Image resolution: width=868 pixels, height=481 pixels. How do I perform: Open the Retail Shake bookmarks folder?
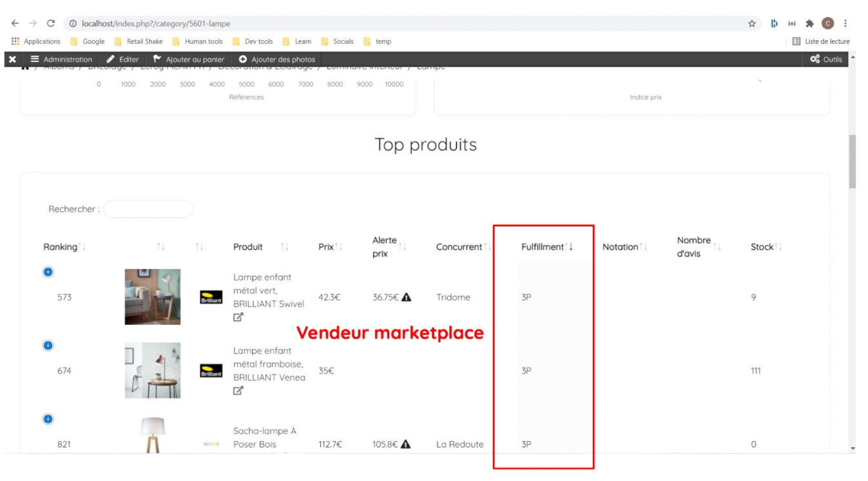[139, 41]
